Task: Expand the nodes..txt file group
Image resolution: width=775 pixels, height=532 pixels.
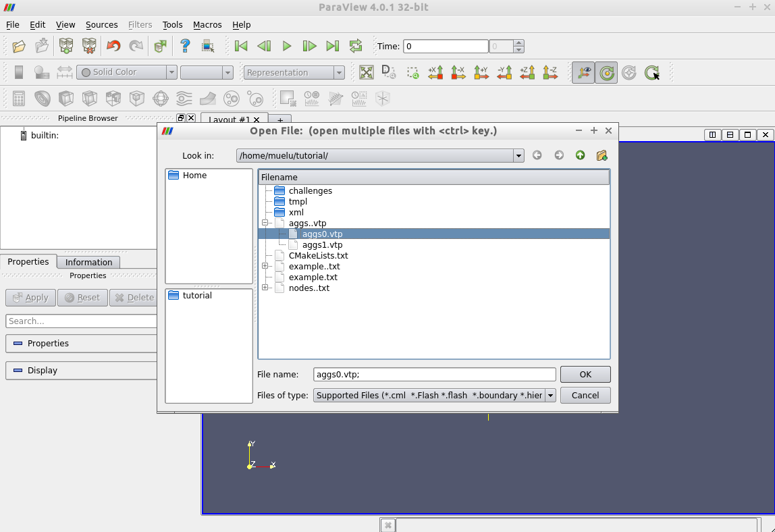Action: click(265, 288)
